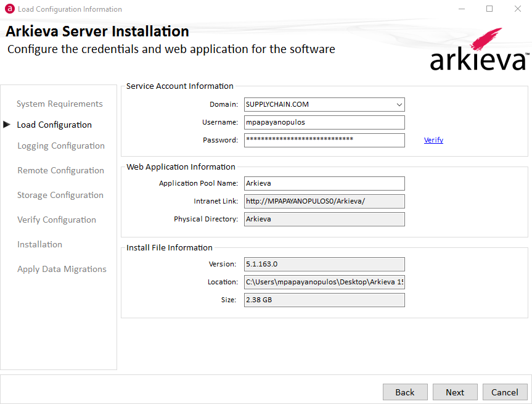
Task: Select Load Configuration step in sidebar
Action: (x=54, y=125)
